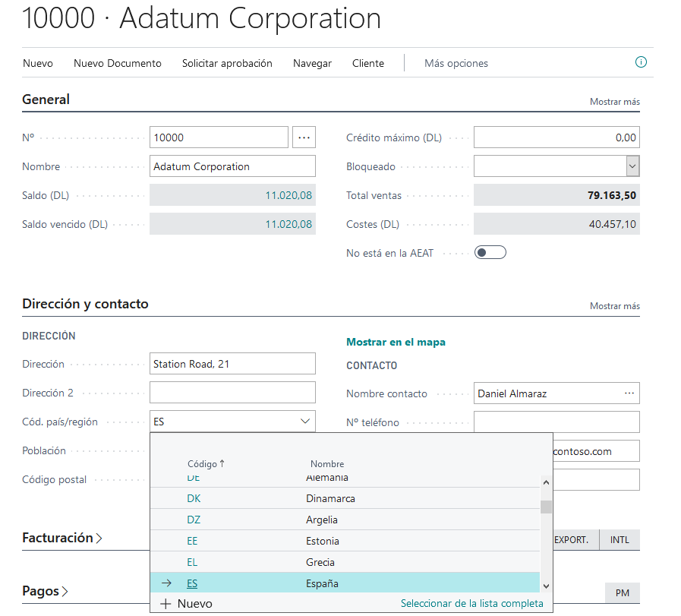Click the ellipsis button next to Nº field
This screenshot has height=616, width=681.
(x=304, y=137)
